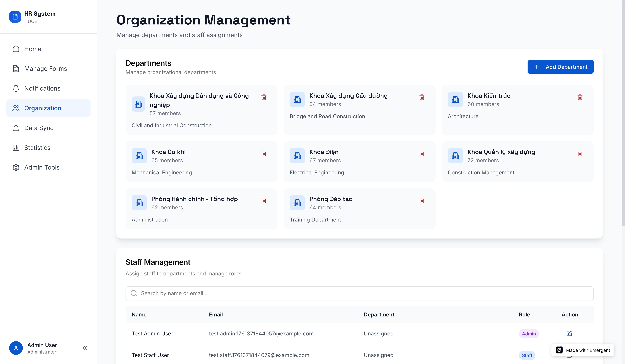This screenshot has height=364, width=625.
Task: Navigate to Data Sync
Action: pyautogui.click(x=39, y=128)
